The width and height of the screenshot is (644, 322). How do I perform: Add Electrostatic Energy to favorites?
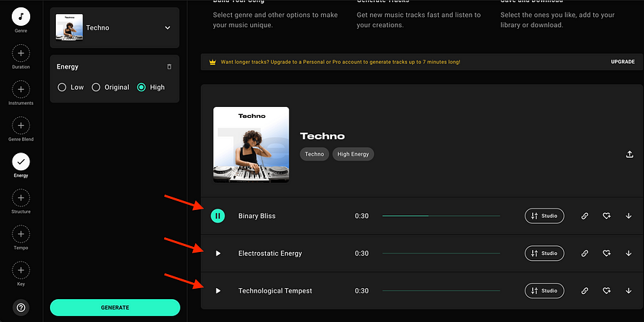(606, 253)
